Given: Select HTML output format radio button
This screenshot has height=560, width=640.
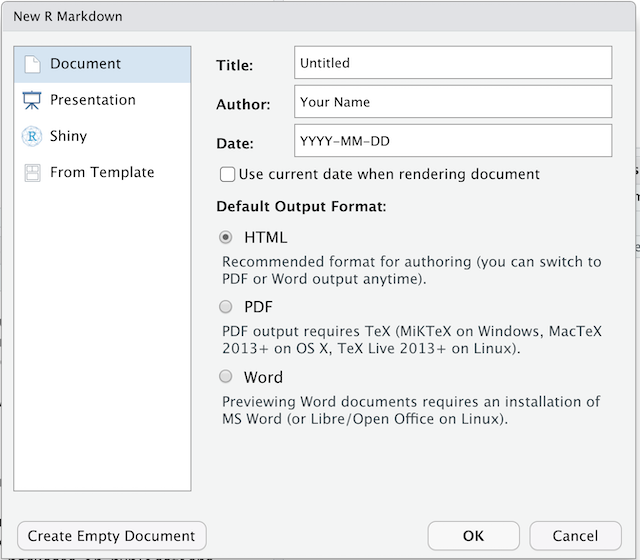Looking at the screenshot, I should click(x=226, y=237).
